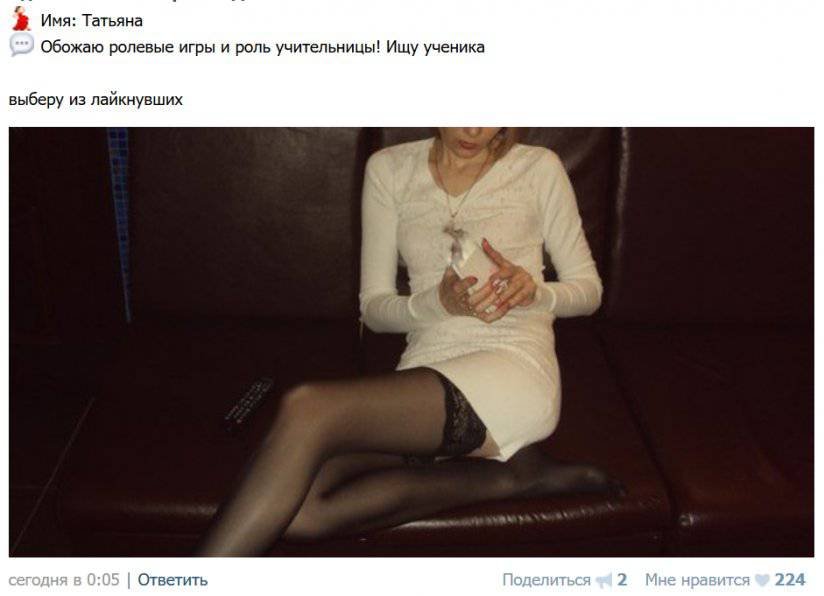Click the separator bar before Ответить
This screenshot has width=824, height=596.
129,580
